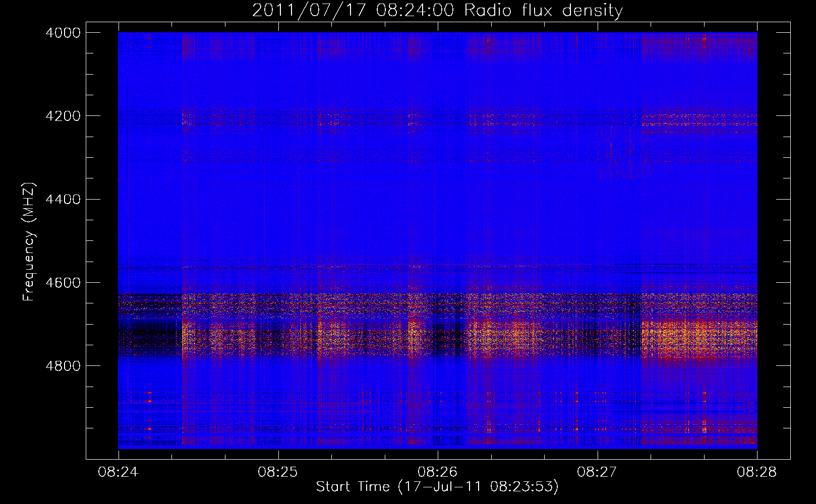Click the 08:27 time tick label
The height and width of the screenshot is (504, 816).
pyautogui.click(x=597, y=472)
